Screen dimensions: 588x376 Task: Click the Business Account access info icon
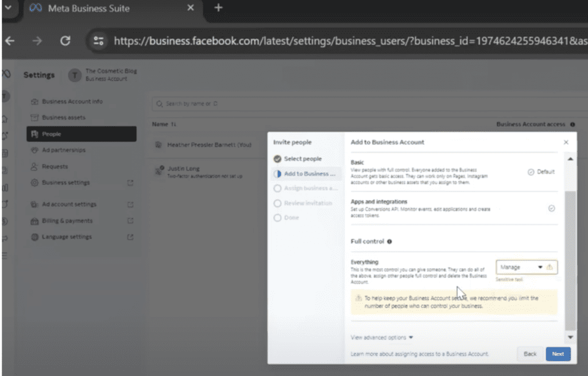[x=572, y=124]
